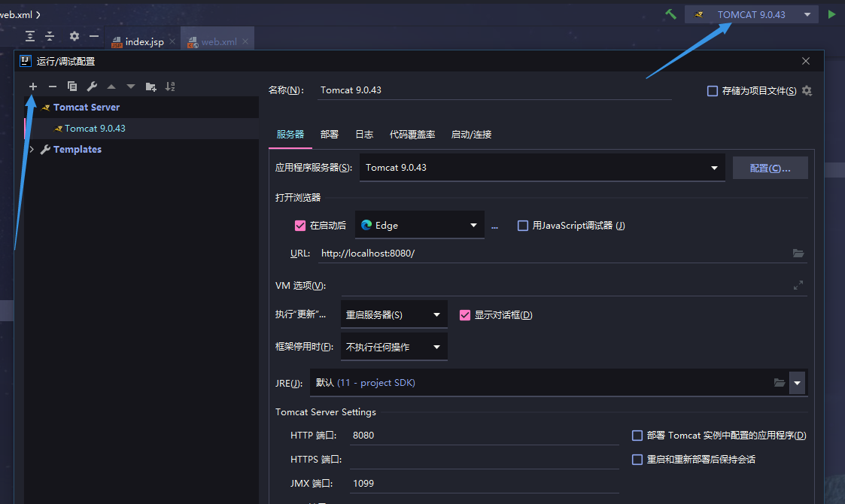This screenshot has width=845, height=504.
Task: Expand all in the project tool window
Action: point(30,36)
